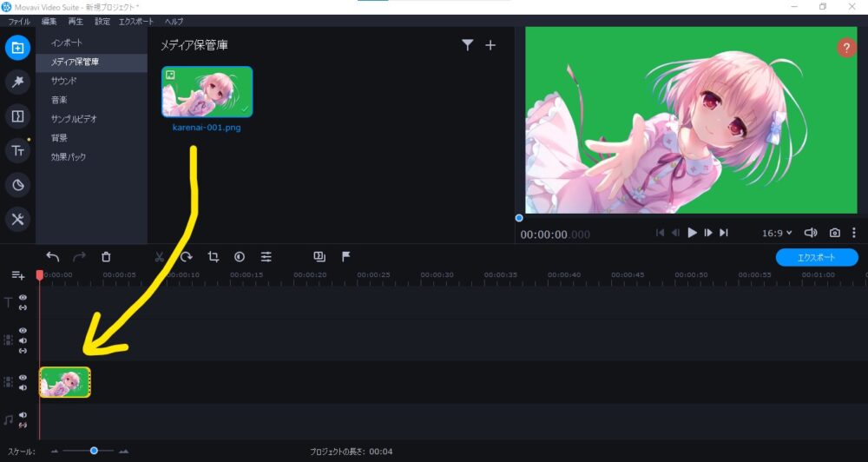Open the crop tool
Viewport: 868px width, 462px height.
click(x=214, y=256)
